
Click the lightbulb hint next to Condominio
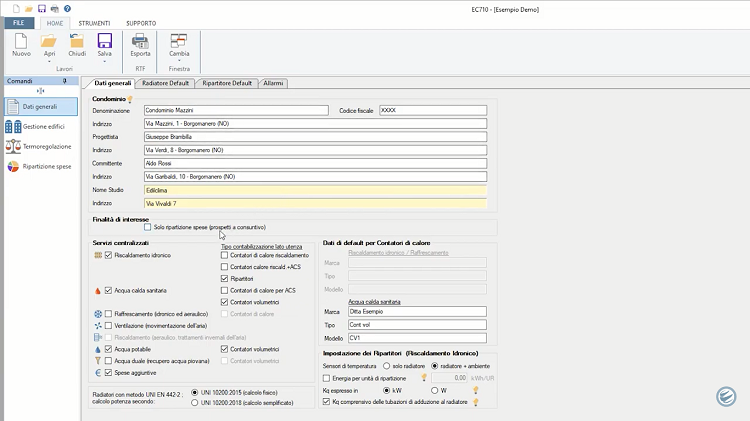point(130,100)
